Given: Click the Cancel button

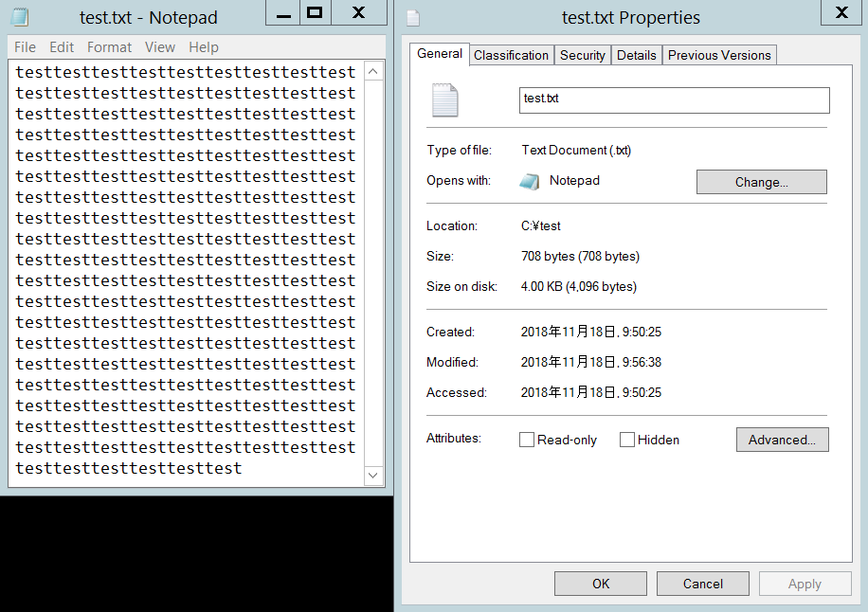Looking at the screenshot, I should 702,584.
